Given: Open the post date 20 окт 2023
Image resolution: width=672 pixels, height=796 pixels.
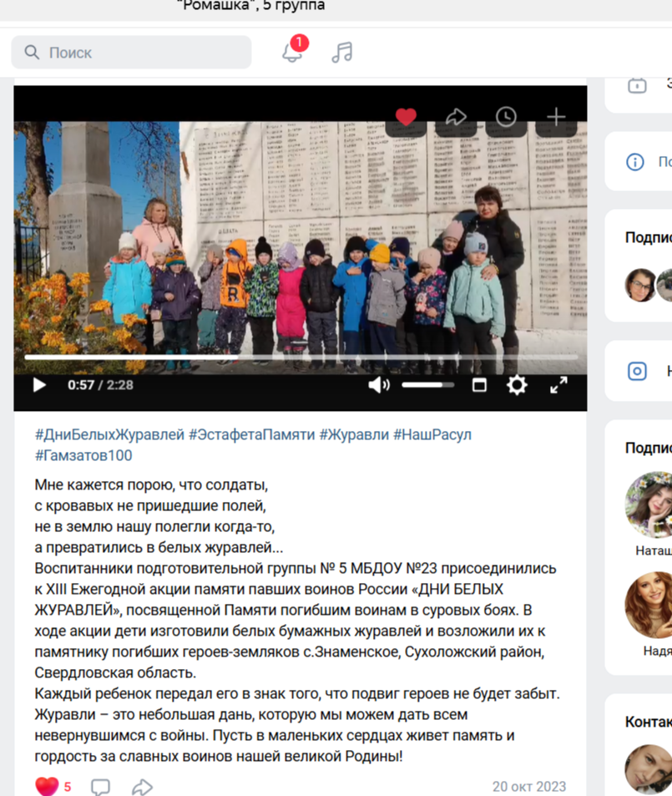Looking at the screenshot, I should pyautogui.click(x=529, y=786).
